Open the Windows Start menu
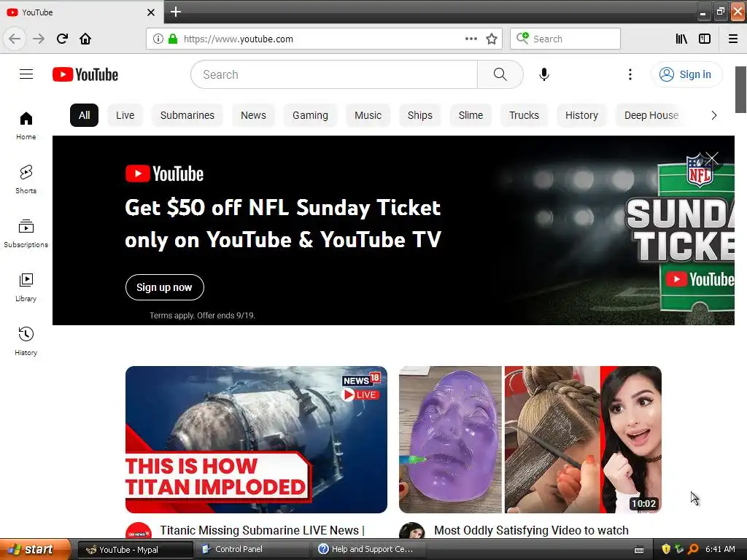The height and width of the screenshot is (560, 747). (35, 549)
